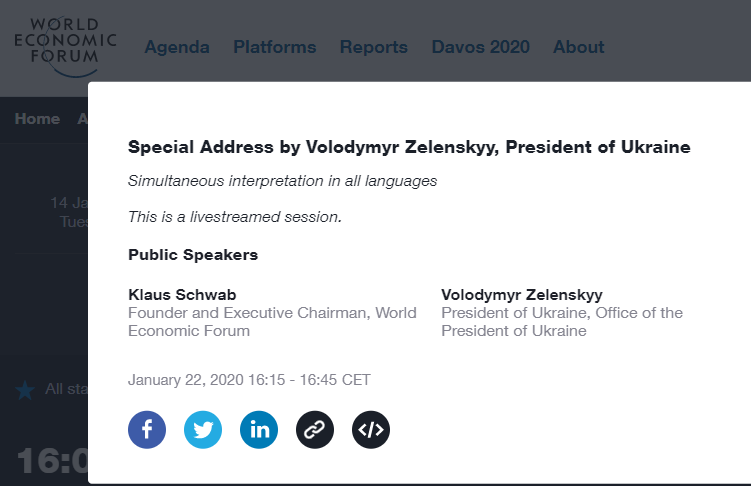Click the livestreamed session note text

click(x=235, y=216)
